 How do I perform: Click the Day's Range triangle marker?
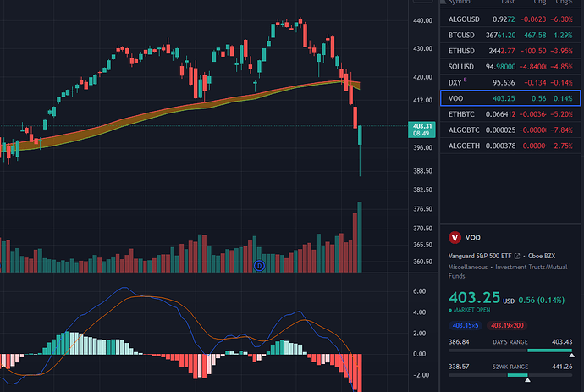pos(571,356)
